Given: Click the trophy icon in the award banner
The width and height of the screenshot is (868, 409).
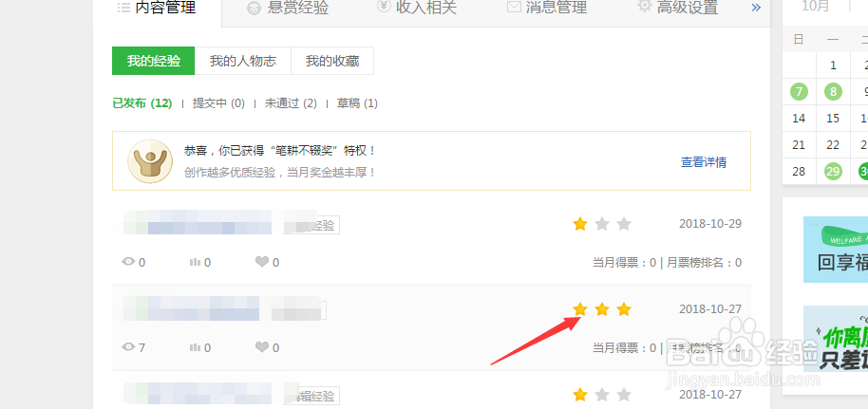Looking at the screenshot, I should click(x=150, y=161).
